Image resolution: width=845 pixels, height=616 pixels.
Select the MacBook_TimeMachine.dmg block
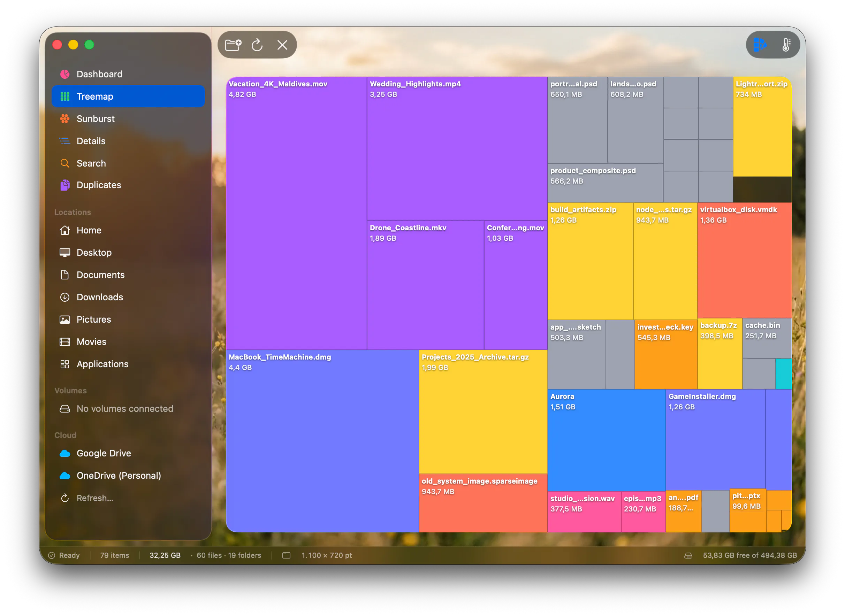(x=323, y=441)
